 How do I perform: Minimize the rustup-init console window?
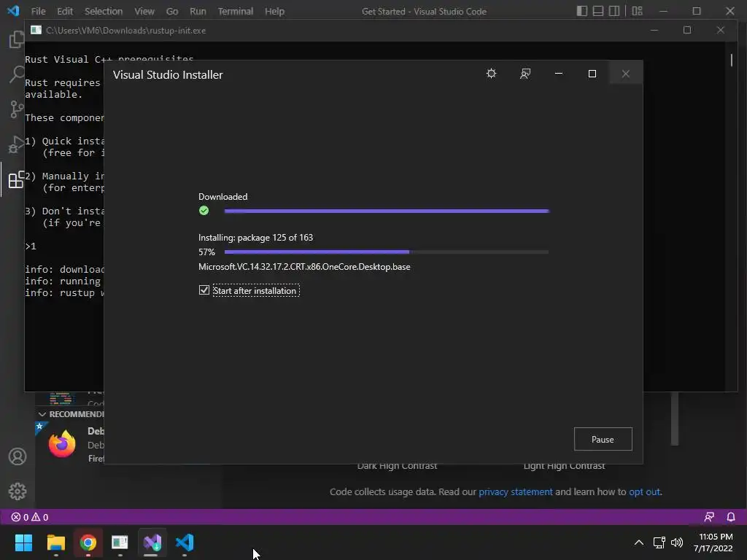[654, 30]
